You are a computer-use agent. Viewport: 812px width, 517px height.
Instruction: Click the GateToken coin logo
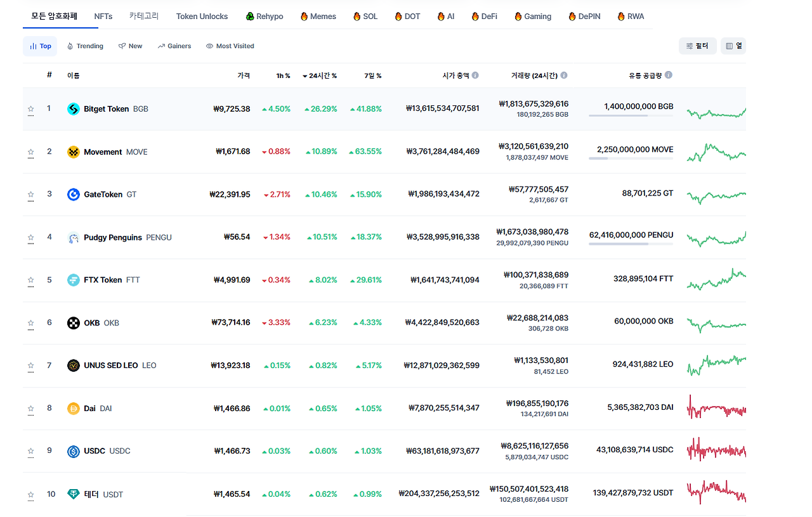[x=74, y=195]
